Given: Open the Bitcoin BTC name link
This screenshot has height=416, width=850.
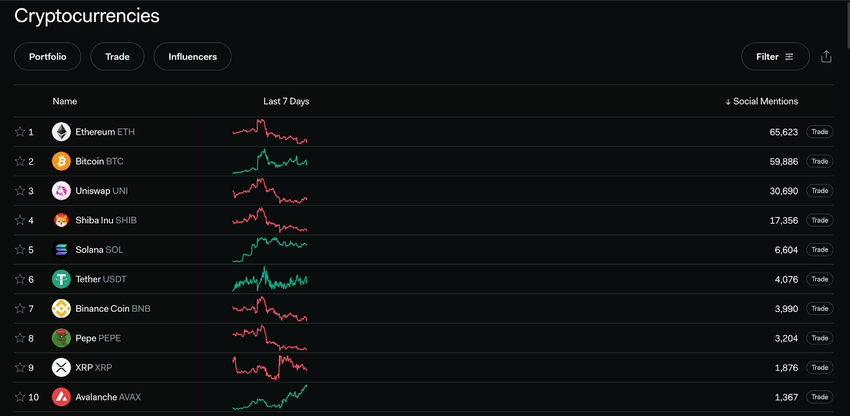Looking at the screenshot, I should coord(99,161).
